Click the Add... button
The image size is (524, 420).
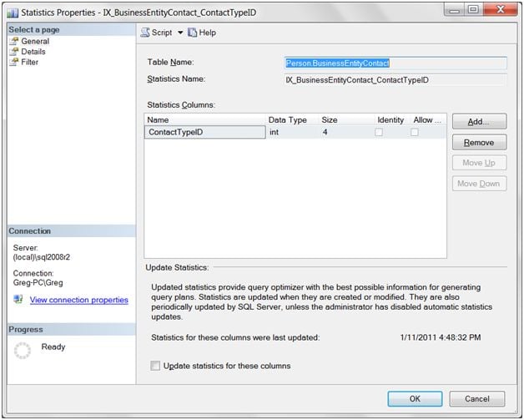point(479,122)
